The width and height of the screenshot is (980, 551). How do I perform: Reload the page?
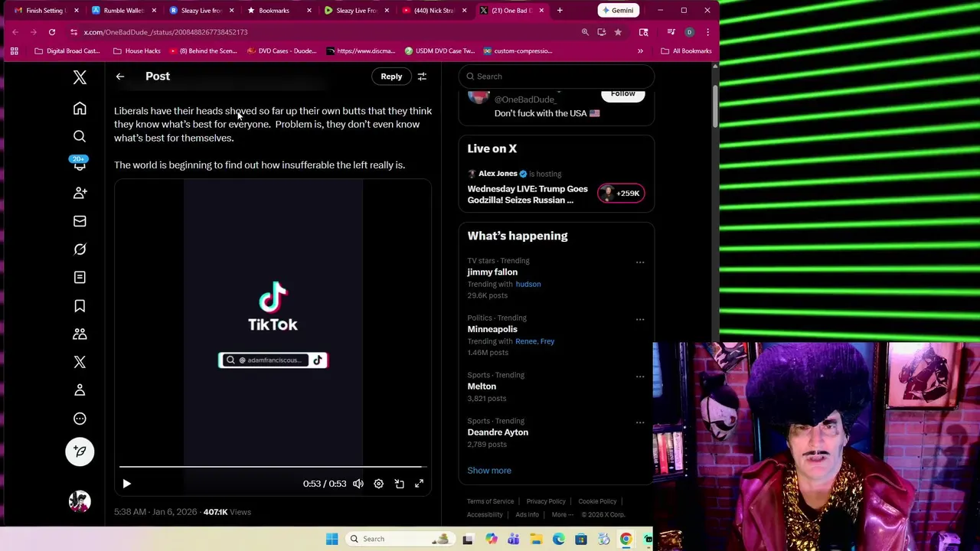52,32
